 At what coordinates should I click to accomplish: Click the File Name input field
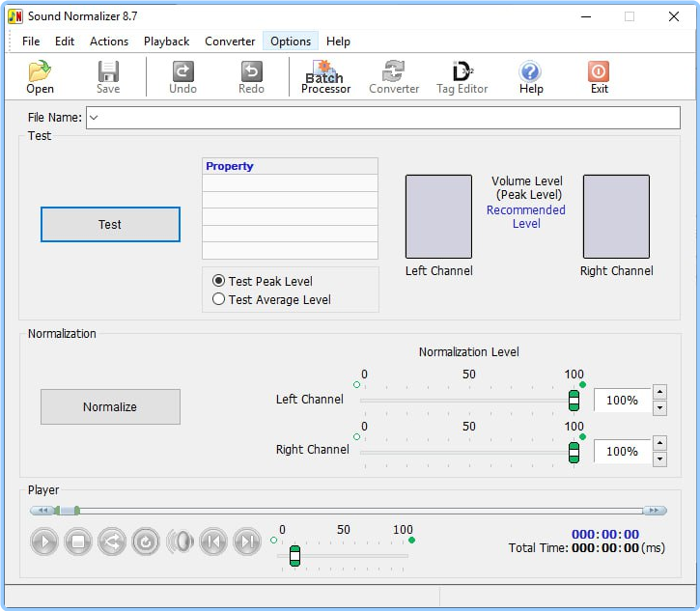pos(383,118)
